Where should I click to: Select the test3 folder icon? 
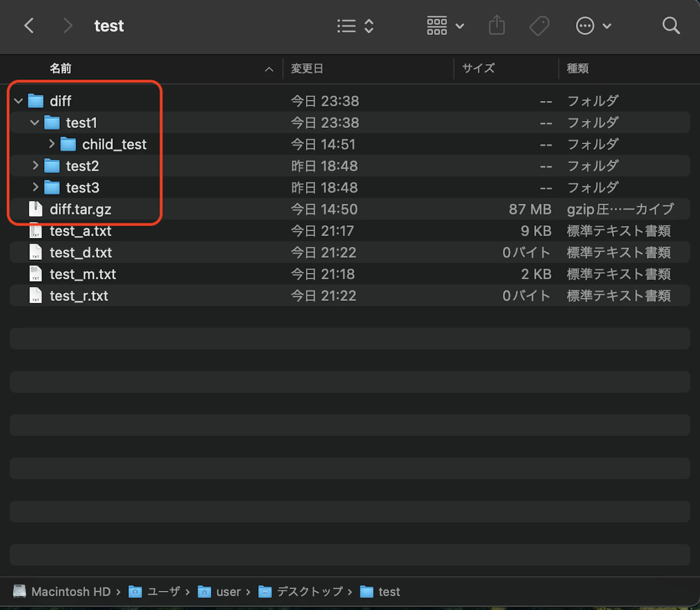(52, 187)
